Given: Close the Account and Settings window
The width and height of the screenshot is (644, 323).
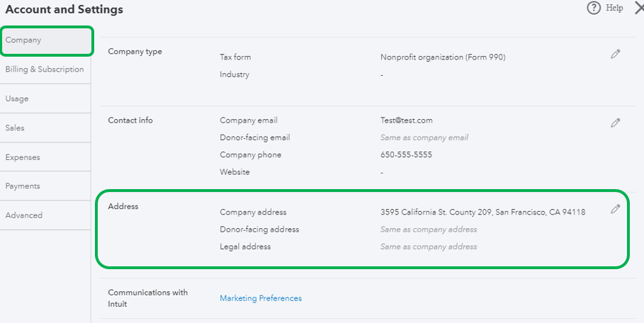Looking at the screenshot, I should pos(638,8).
